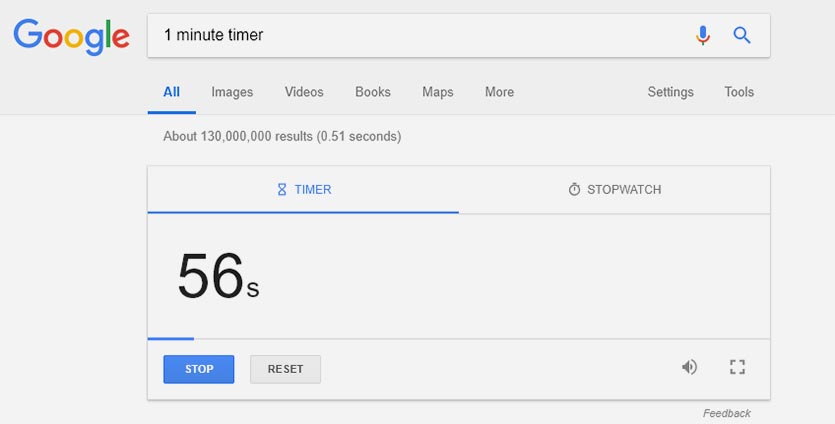Open the Feedback link below timer
The height and width of the screenshot is (424, 835).
point(726,413)
